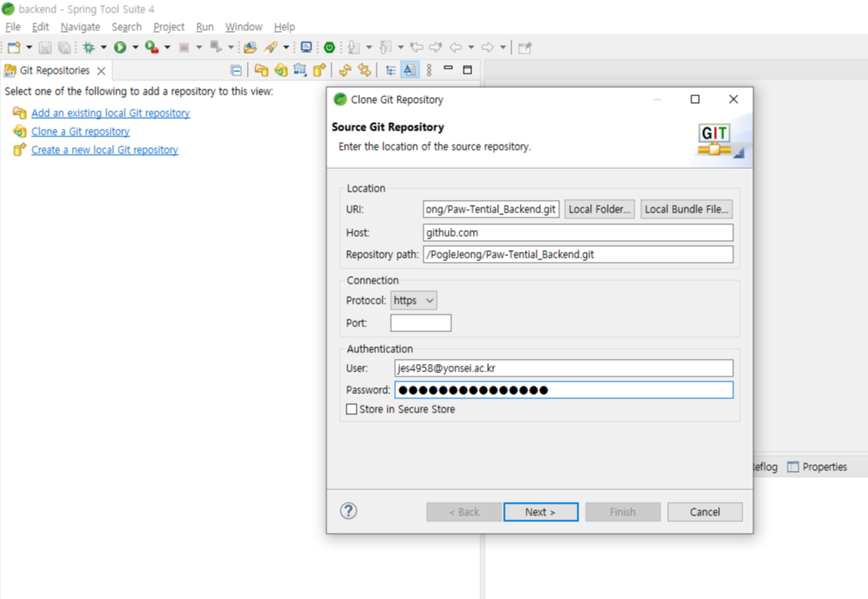Open the Help menu
Viewport: 868px width, 599px height.
pyautogui.click(x=285, y=27)
